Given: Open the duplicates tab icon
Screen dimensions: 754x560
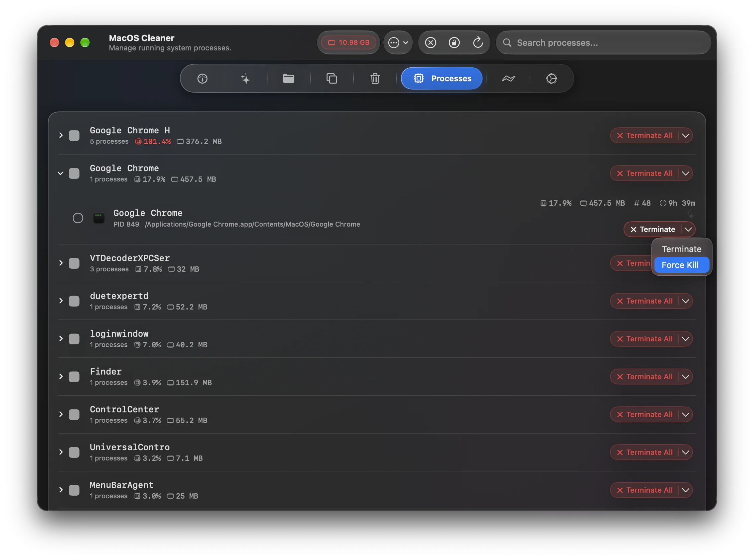Looking at the screenshot, I should 332,79.
